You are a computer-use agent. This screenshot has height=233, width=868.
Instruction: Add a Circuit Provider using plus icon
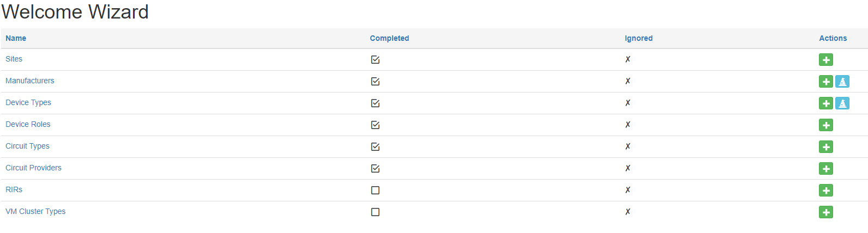pyautogui.click(x=825, y=169)
